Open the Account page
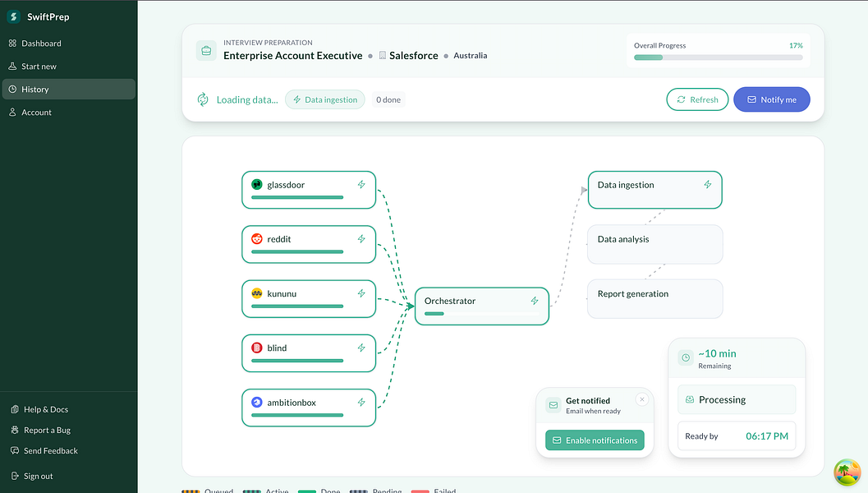 pos(69,113)
